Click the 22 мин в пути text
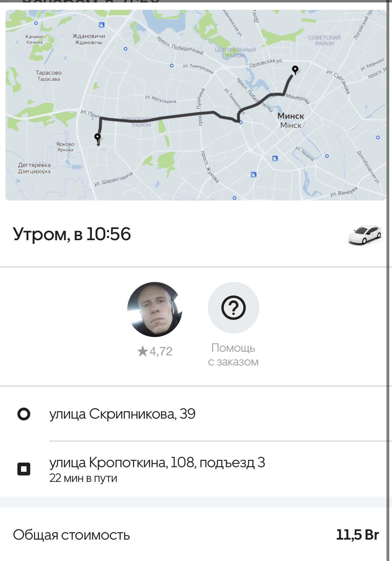 pos(83,478)
